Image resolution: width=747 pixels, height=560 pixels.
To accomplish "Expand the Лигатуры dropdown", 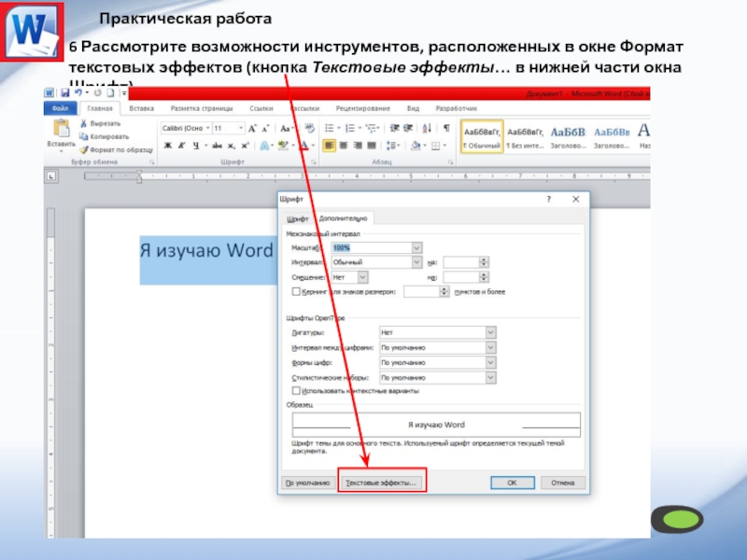I will click(x=490, y=332).
